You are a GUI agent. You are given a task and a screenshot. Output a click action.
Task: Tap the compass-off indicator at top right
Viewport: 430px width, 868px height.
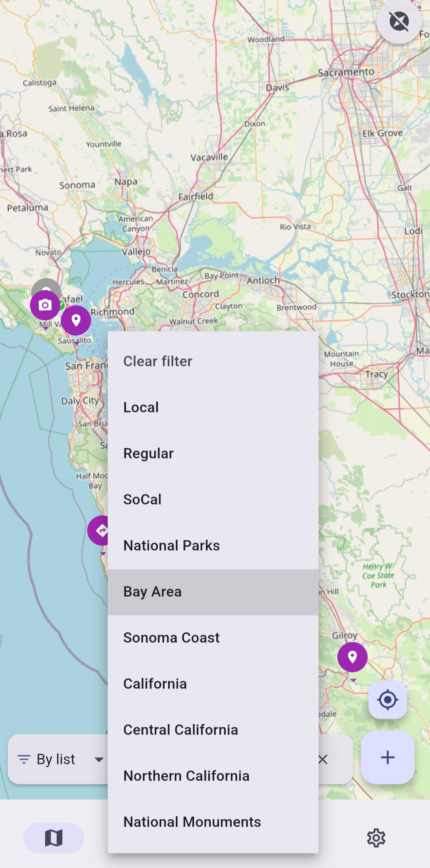399,22
